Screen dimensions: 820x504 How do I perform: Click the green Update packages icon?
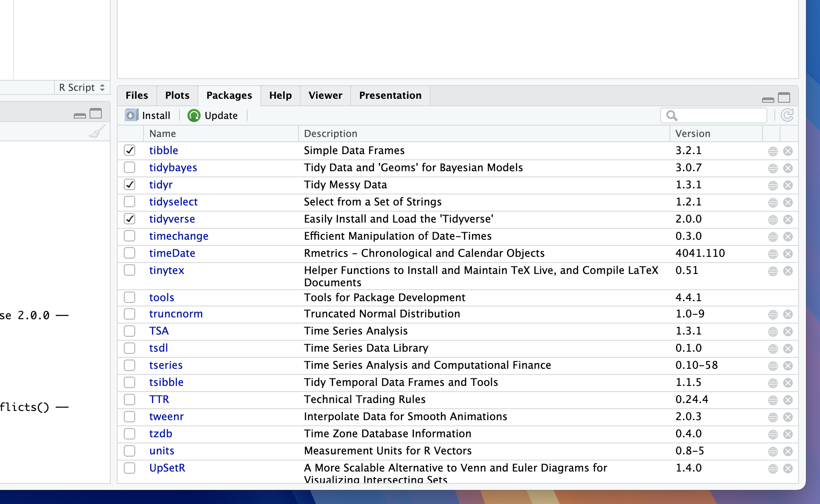click(x=194, y=115)
